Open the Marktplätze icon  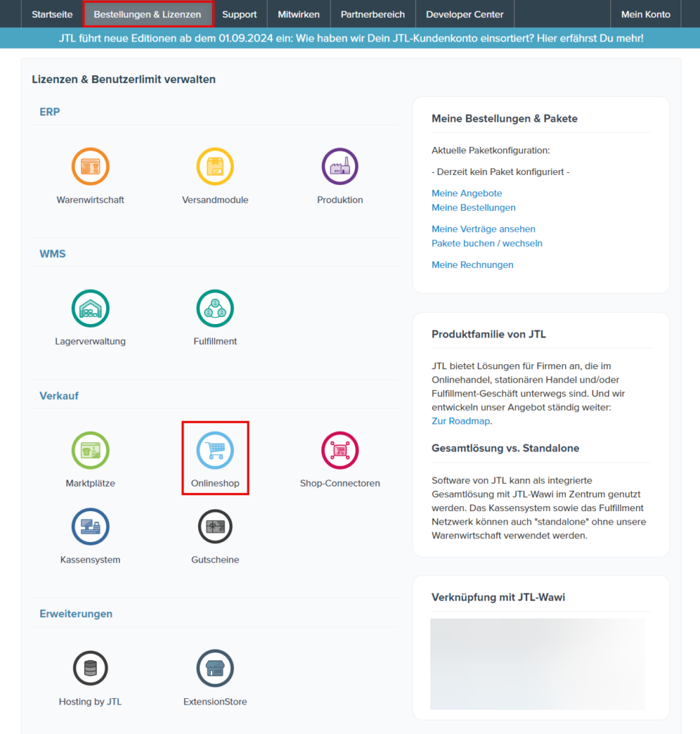point(90,450)
